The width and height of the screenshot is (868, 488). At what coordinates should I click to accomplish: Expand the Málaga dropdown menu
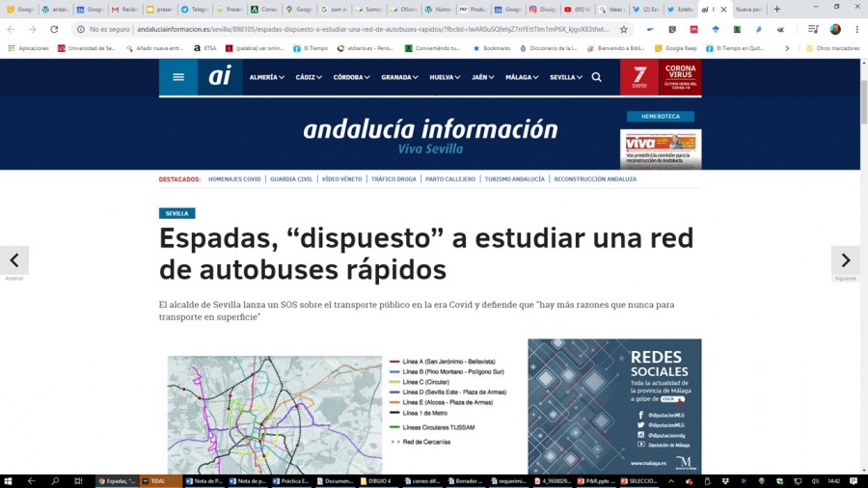(x=522, y=77)
